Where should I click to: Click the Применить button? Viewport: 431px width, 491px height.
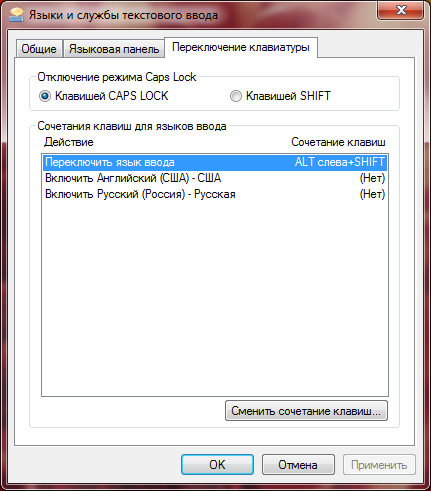(x=379, y=465)
